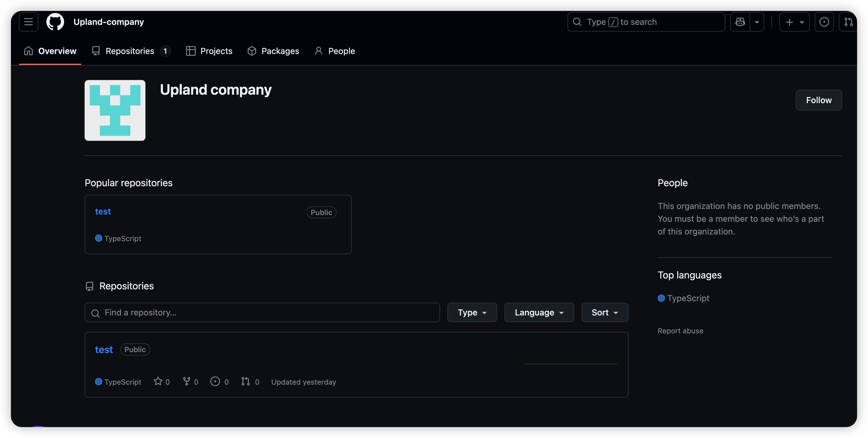Click the Upland company avatar image
Screen dimensions: 868x438
tap(115, 110)
